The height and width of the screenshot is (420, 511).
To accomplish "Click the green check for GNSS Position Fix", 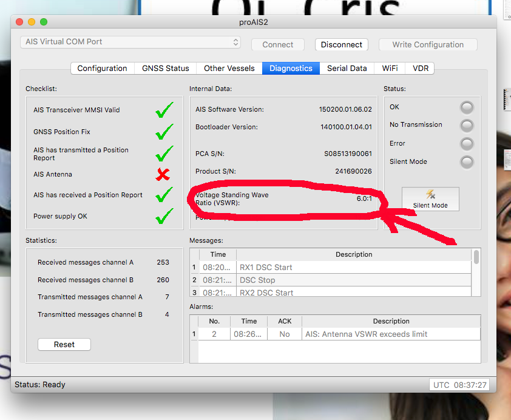I will pyautogui.click(x=164, y=132).
